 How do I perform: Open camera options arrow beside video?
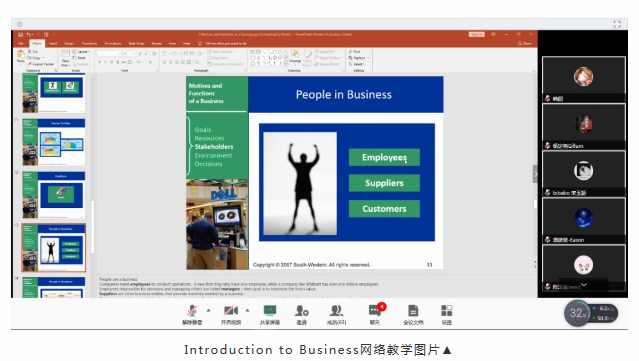(x=247, y=310)
